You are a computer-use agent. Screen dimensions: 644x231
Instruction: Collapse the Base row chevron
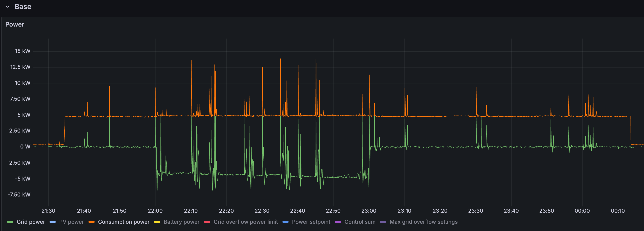click(8, 7)
